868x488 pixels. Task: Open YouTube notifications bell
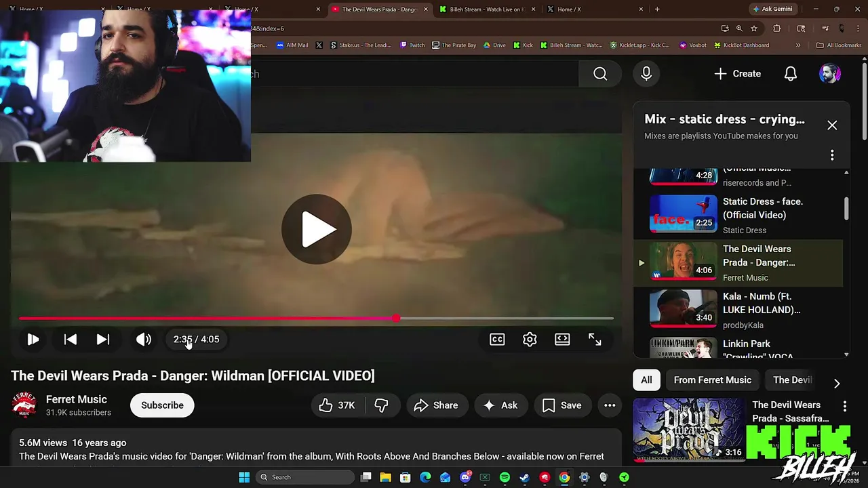791,74
